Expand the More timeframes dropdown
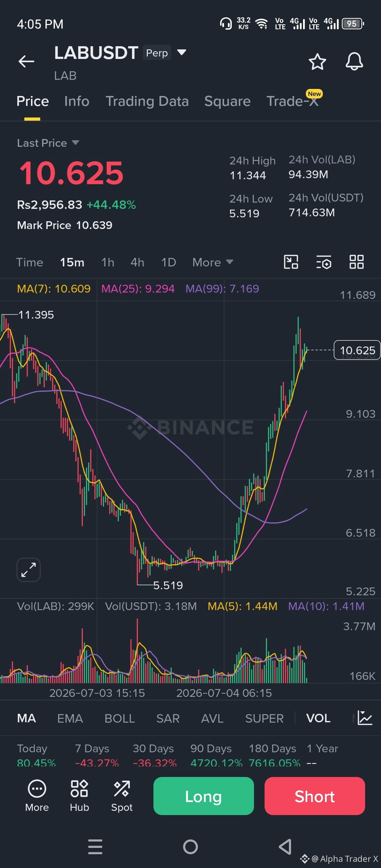The width and height of the screenshot is (381, 868). (x=213, y=262)
